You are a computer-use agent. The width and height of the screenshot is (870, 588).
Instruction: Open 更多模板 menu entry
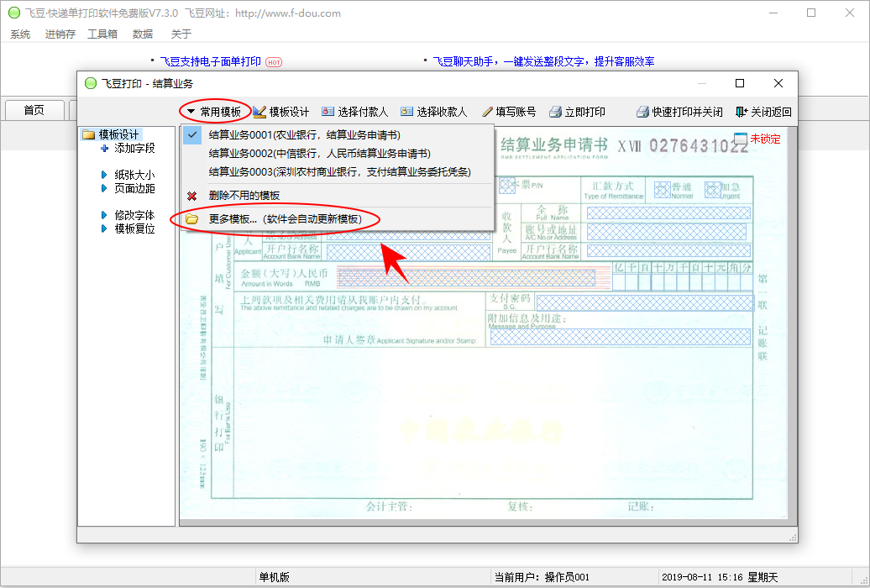pos(338,219)
